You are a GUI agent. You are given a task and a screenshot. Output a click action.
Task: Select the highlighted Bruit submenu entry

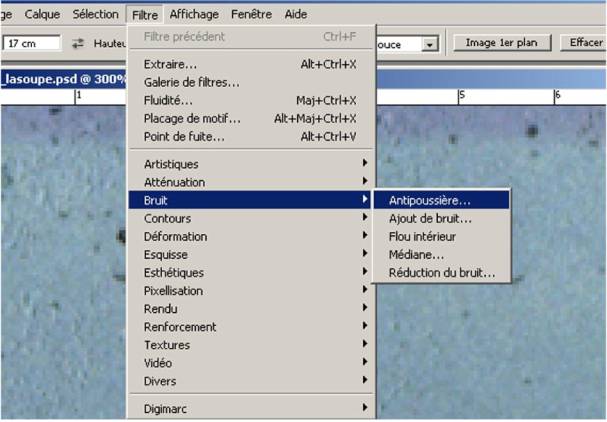coord(251,200)
